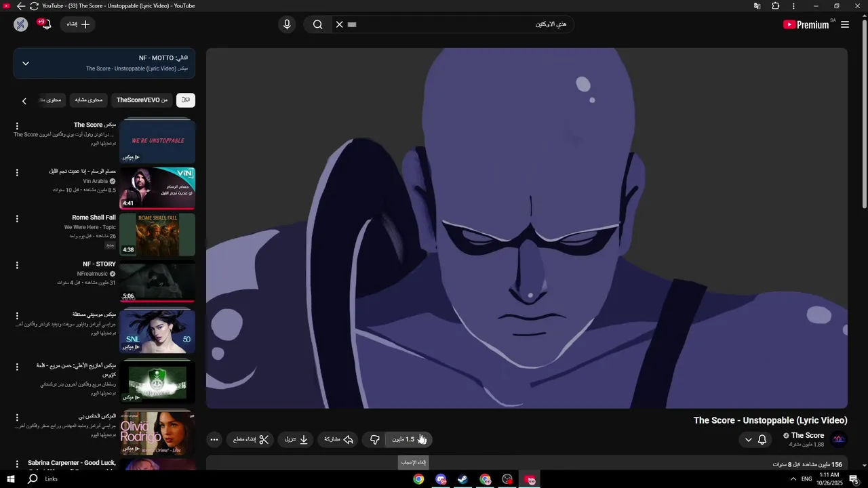Open subscription notification bell dropdown
This screenshot has height=488, width=868.
click(x=755, y=440)
